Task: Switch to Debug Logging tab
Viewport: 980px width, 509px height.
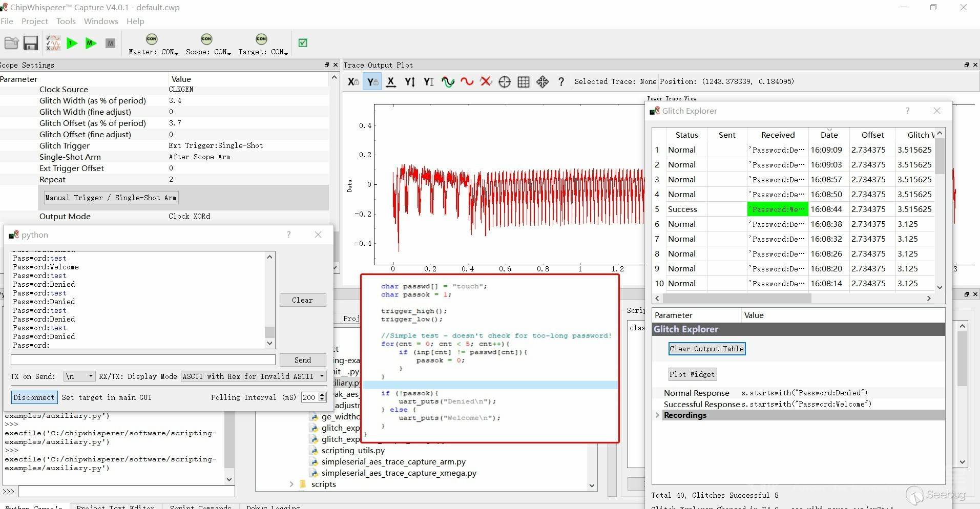Action: point(273,506)
